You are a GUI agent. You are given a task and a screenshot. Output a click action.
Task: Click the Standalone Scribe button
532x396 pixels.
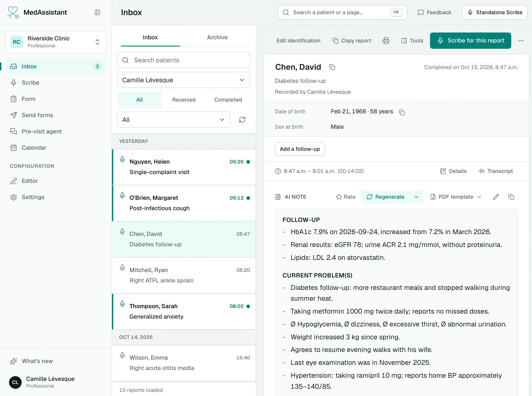tap(495, 12)
